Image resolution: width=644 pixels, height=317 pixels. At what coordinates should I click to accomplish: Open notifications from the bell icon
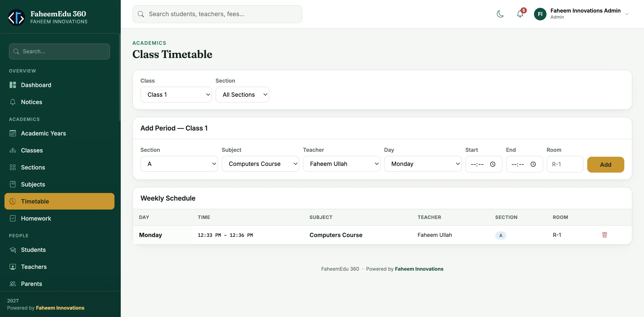(520, 14)
